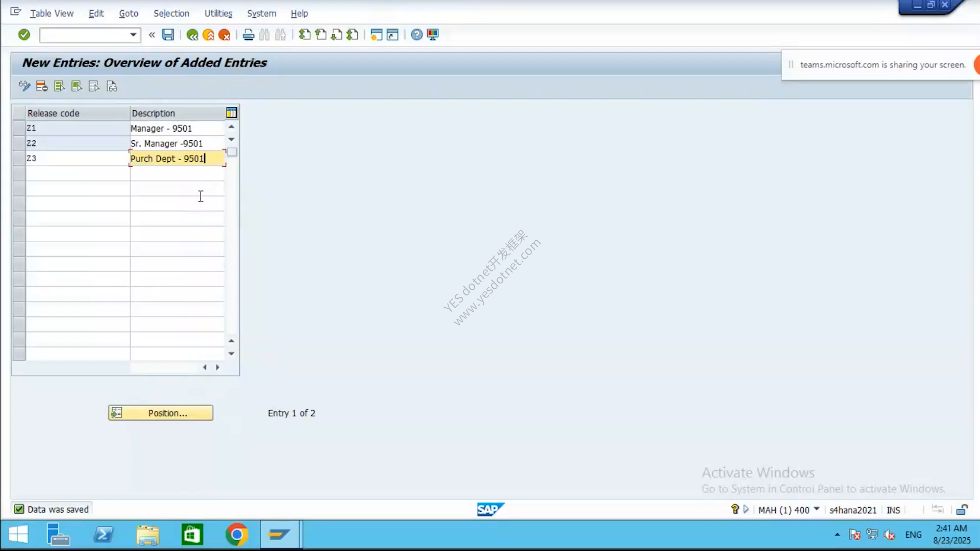Open table column settings icon
Image resolution: width=980 pixels, height=551 pixels.
pos(231,113)
